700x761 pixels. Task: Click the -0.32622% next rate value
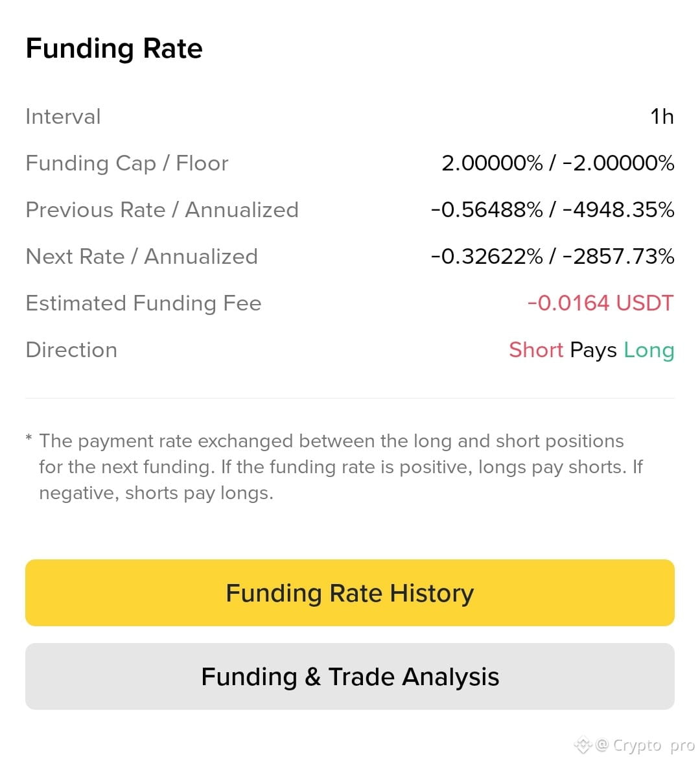coord(487,256)
